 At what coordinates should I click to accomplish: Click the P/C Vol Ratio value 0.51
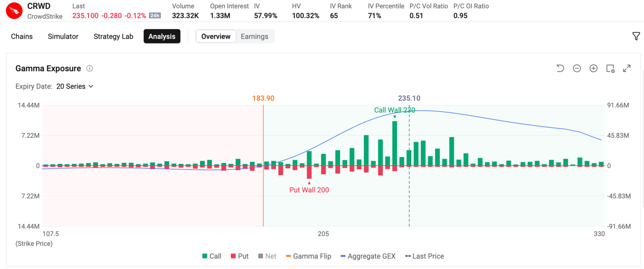pyautogui.click(x=416, y=16)
